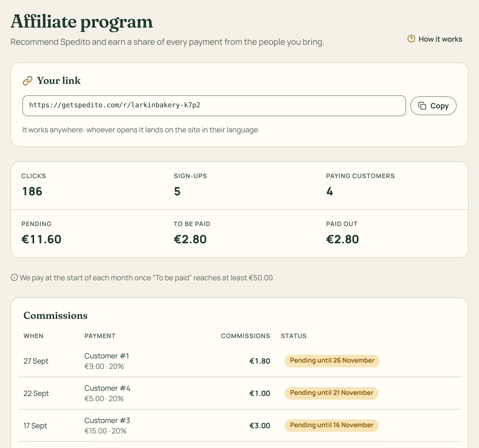The image size is (479, 448).
Task: Click the Customer #1 payment name
Action: point(107,356)
